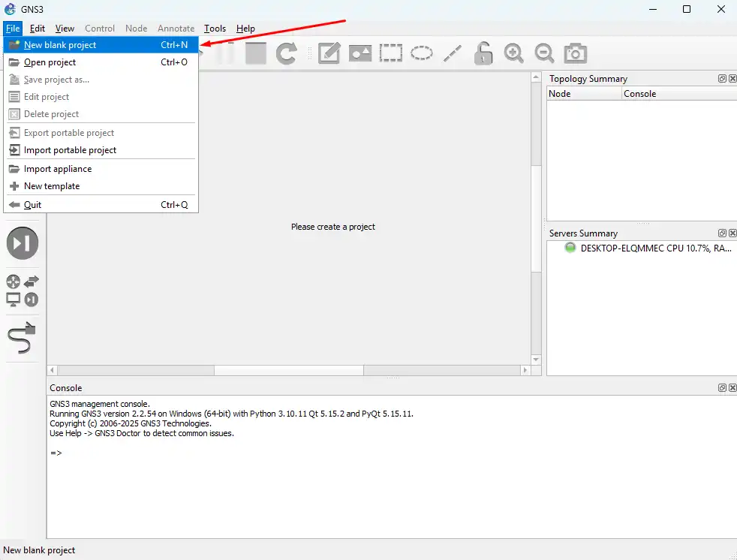Click the padlock lock/unlock items icon
The width and height of the screenshot is (737, 560).
pyautogui.click(x=483, y=53)
